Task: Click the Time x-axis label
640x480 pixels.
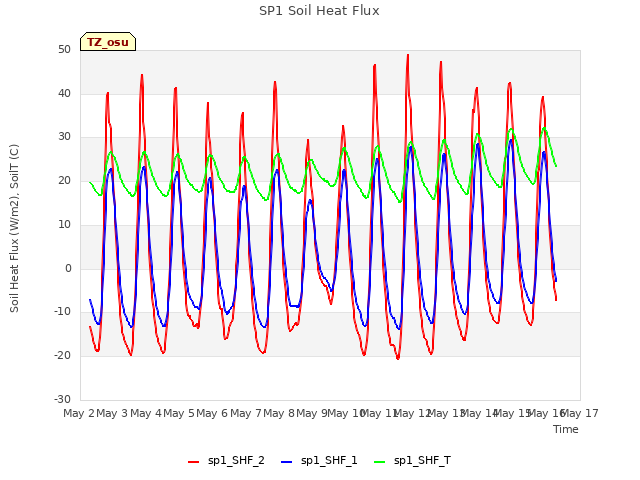Action: [566, 429]
